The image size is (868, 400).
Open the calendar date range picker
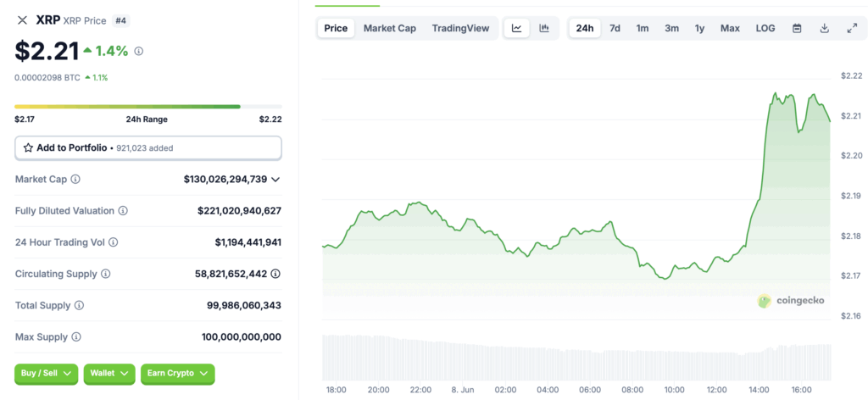point(797,28)
